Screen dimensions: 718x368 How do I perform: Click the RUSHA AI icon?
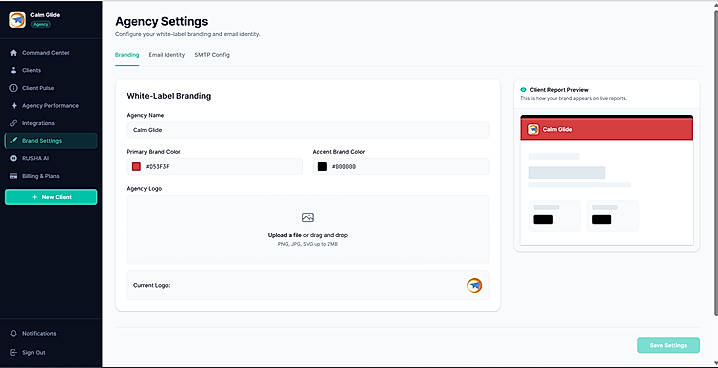point(13,158)
